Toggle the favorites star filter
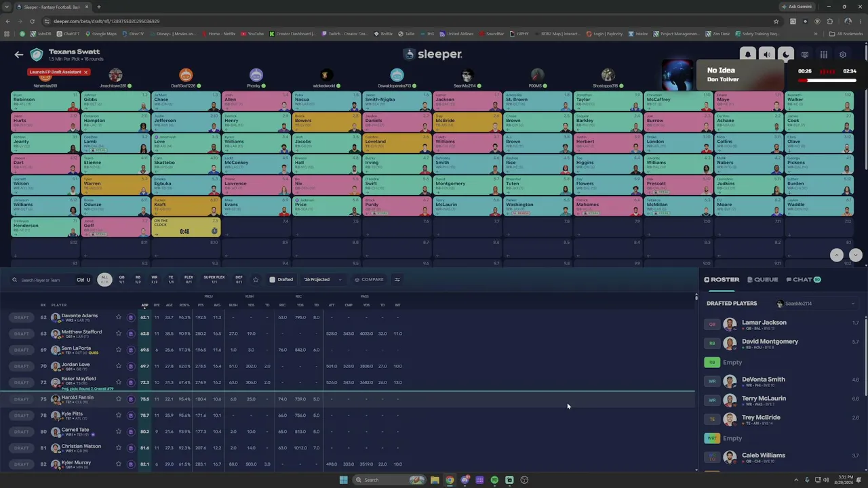This screenshot has height=488, width=868. coord(256,279)
